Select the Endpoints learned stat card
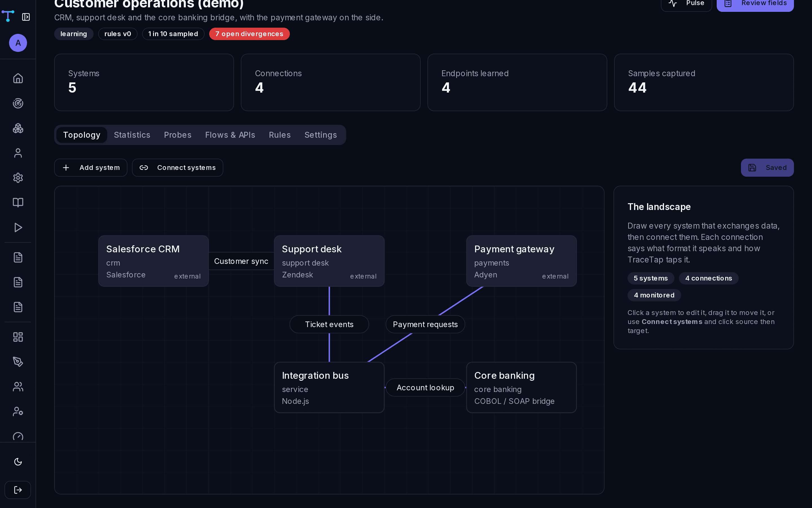 [517, 82]
